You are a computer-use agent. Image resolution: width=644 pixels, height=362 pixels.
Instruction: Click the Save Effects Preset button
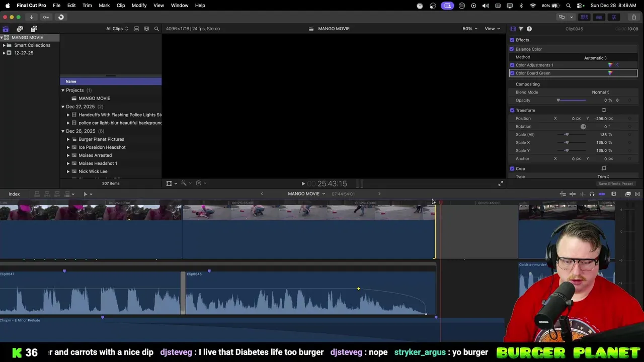[615, 184]
